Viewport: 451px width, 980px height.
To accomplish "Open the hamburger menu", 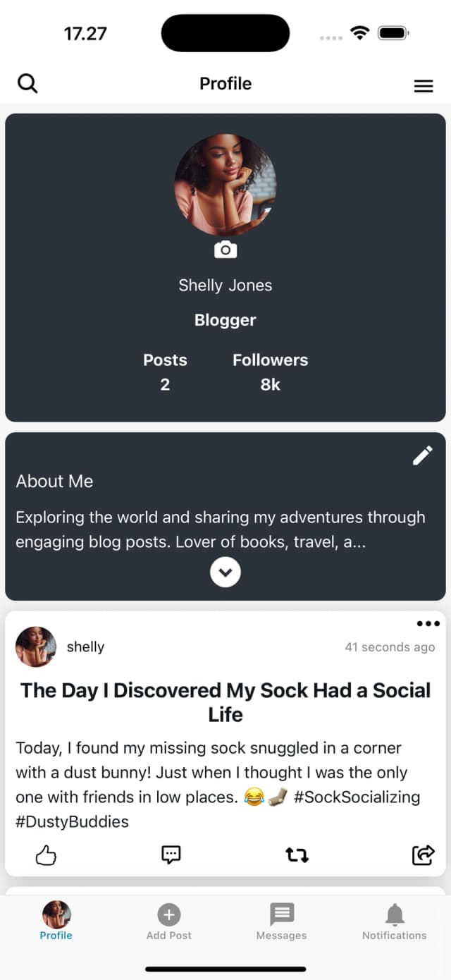I will pyautogui.click(x=423, y=86).
